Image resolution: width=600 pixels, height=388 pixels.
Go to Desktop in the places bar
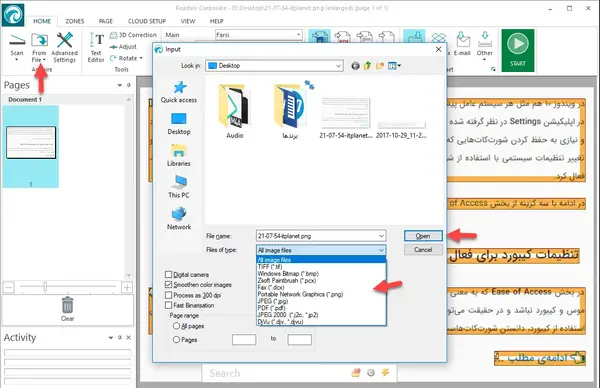pyautogui.click(x=179, y=124)
